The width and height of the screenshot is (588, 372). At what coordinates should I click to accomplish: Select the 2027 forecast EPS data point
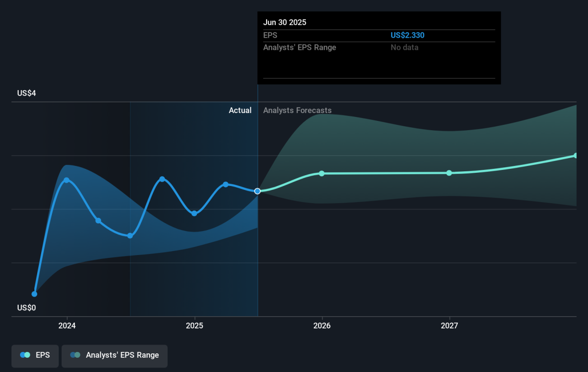449,173
